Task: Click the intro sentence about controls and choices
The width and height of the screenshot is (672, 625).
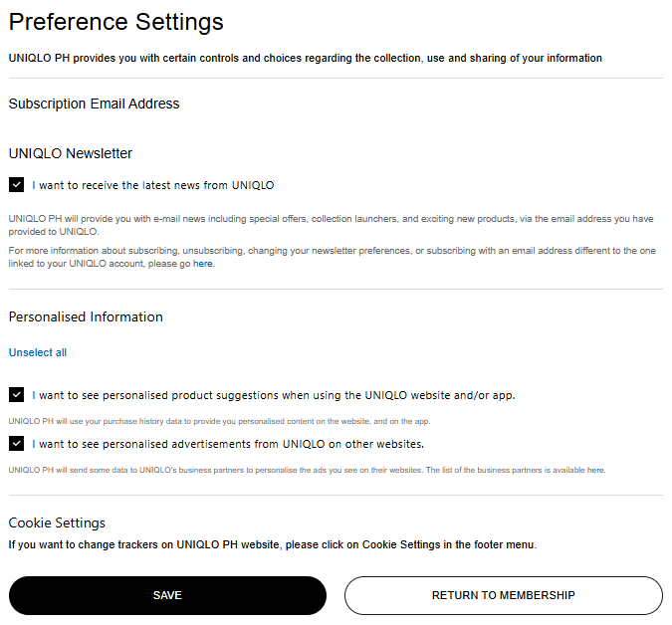Action: coord(306,58)
